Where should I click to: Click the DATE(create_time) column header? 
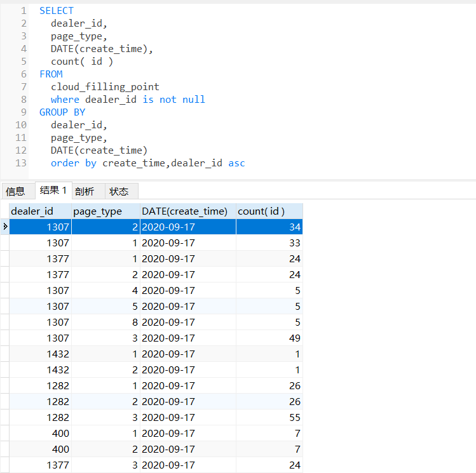(188, 211)
